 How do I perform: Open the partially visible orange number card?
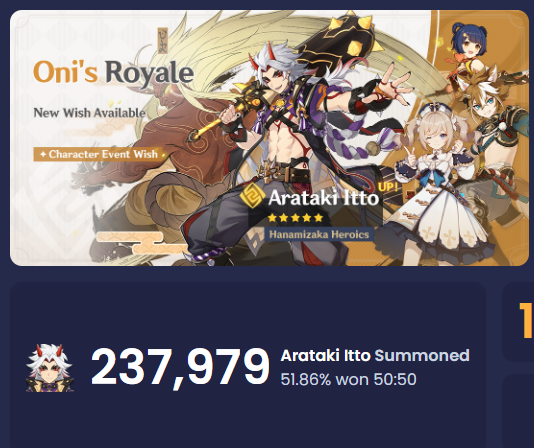tap(518, 321)
